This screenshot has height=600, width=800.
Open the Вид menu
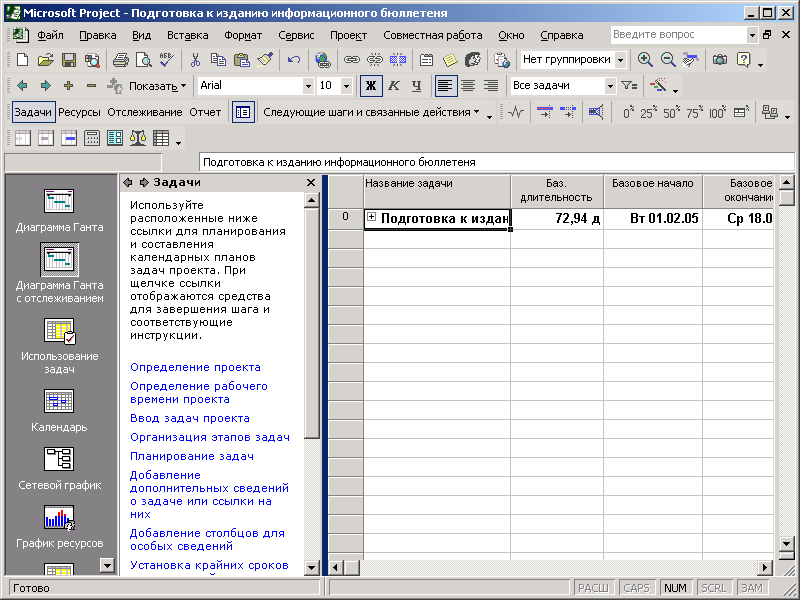coord(141,35)
